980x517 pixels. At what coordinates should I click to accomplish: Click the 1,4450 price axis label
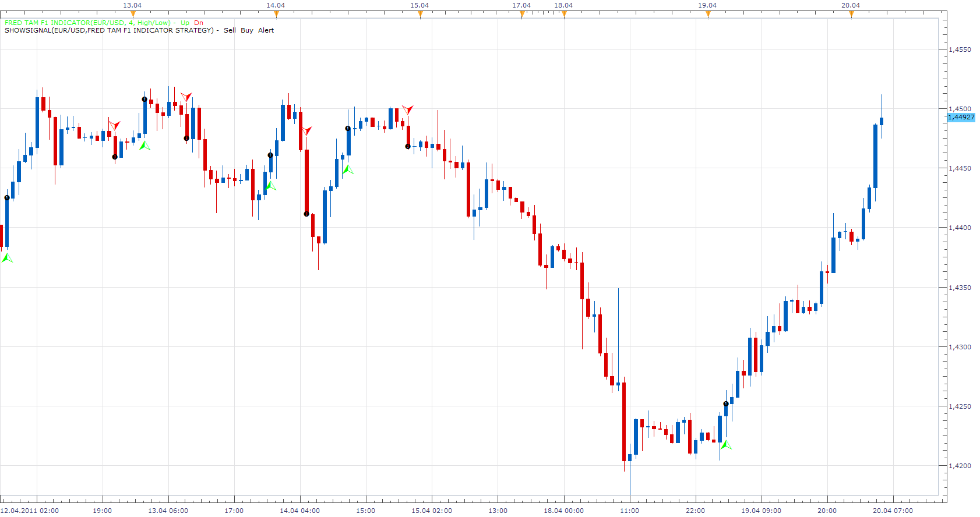click(x=960, y=168)
